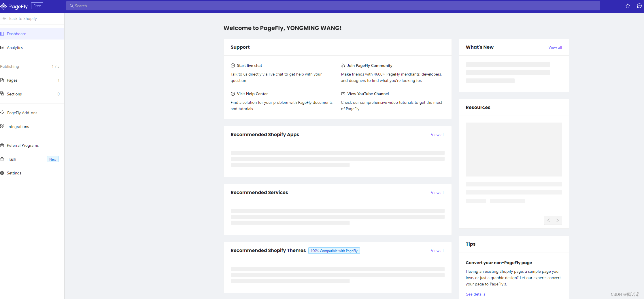Screen dimensions: 644x299
Task: Click the Search input field
Action: tap(333, 6)
